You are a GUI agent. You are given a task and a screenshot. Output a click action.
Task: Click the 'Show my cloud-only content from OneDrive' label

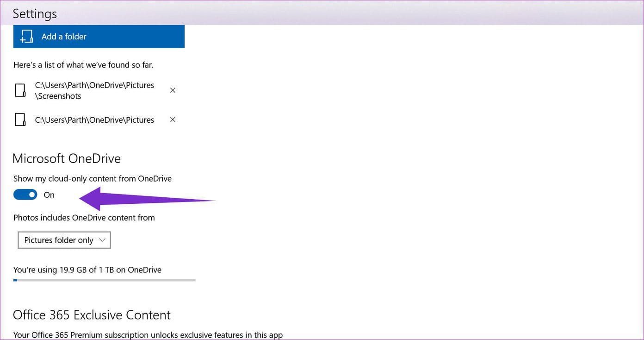click(x=93, y=179)
